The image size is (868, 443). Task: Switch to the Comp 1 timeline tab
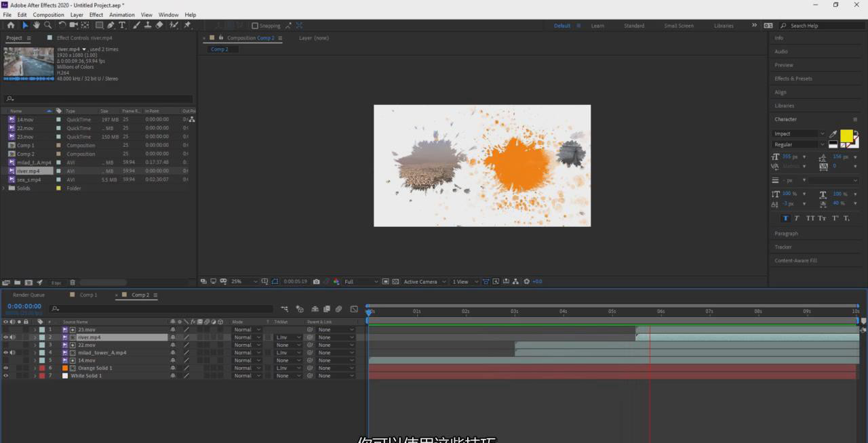(88, 295)
